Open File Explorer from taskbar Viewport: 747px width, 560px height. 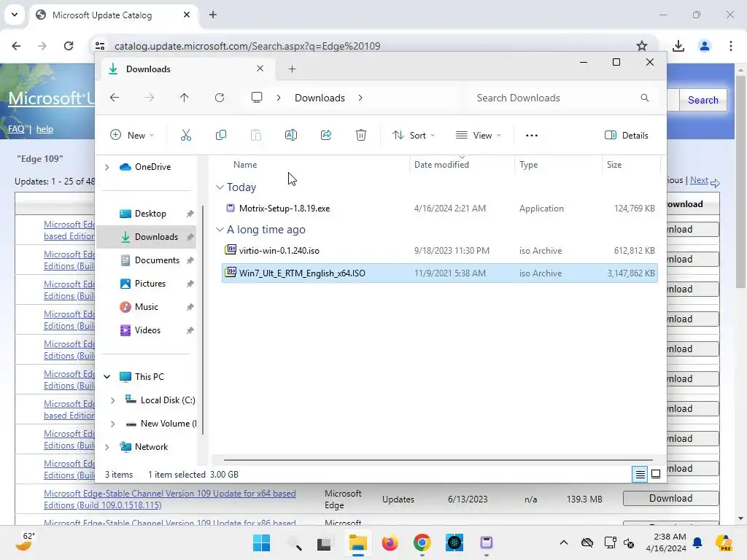pos(357,542)
